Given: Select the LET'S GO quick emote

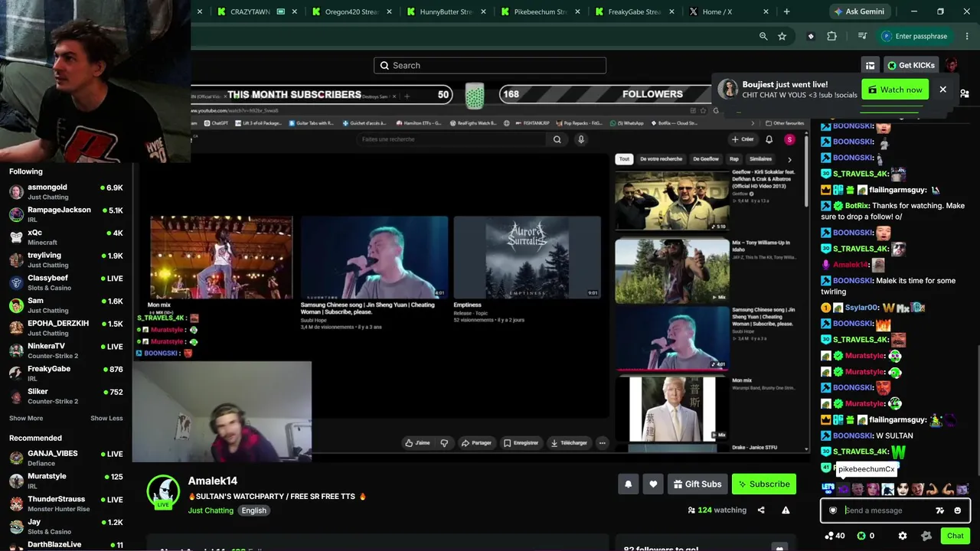Looking at the screenshot, I should click(x=828, y=489).
